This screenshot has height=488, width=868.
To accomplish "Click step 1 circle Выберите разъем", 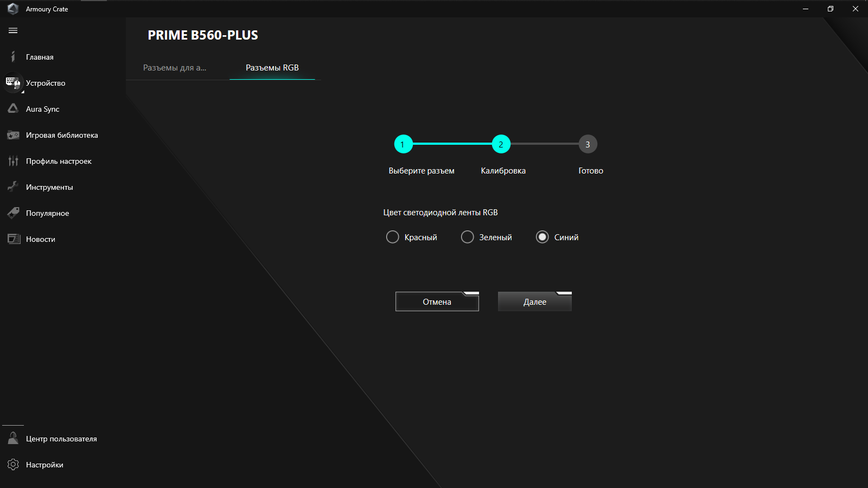I will [403, 144].
